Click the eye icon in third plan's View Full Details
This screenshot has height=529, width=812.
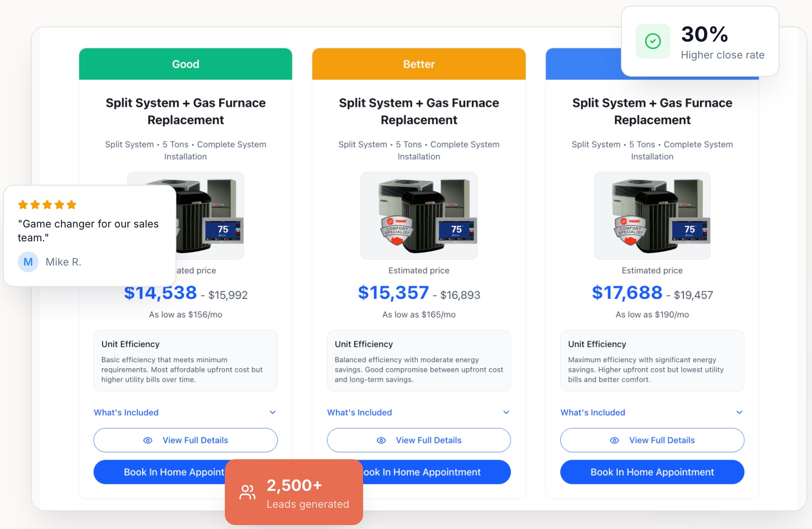click(614, 440)
